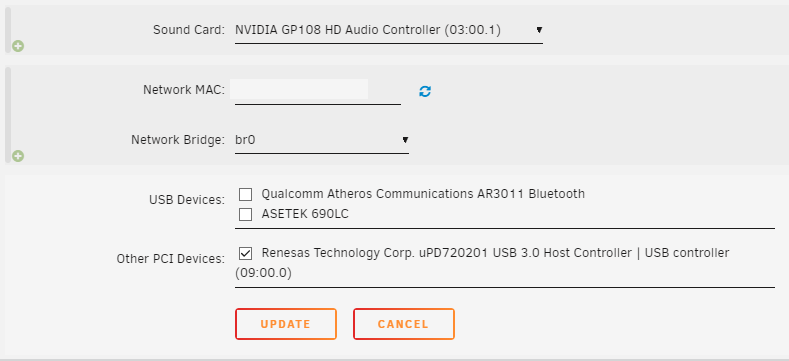
Task: Click the UPDATE button
Action: pos(285,324)
